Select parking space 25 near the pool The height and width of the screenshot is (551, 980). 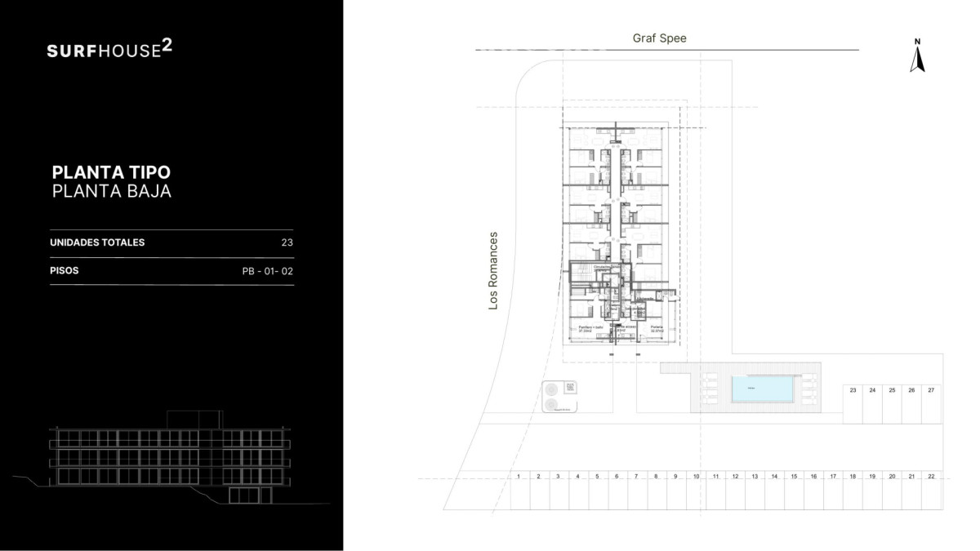[x=892, y=404]
